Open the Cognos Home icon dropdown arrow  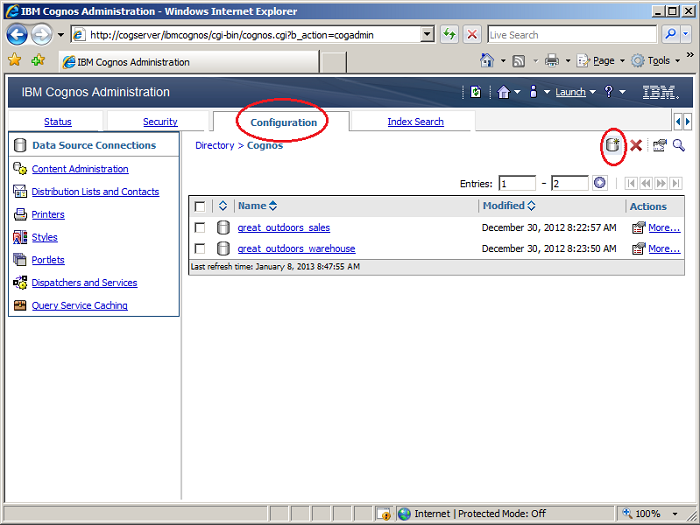point(517,92)
